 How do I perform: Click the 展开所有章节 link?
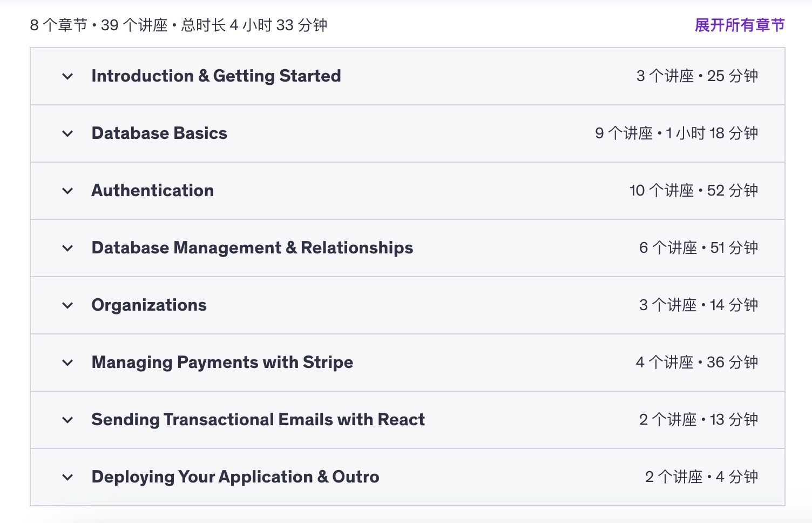click(739, 25)
